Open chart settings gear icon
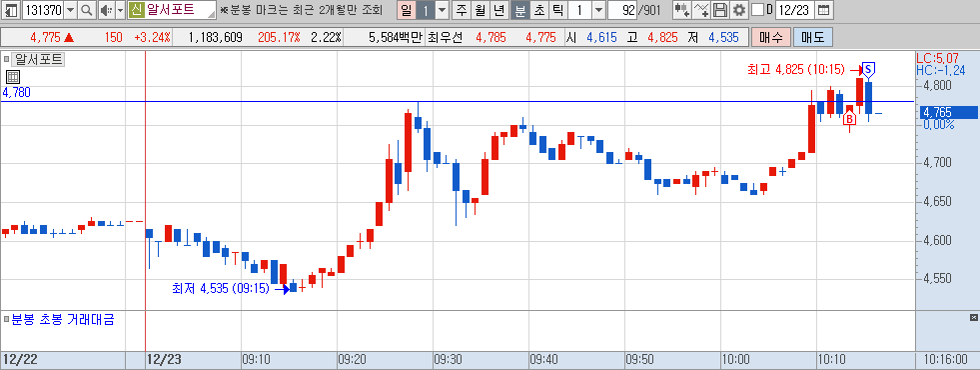The height and width of the screenshot is (370, 980). tap(739, 10)
